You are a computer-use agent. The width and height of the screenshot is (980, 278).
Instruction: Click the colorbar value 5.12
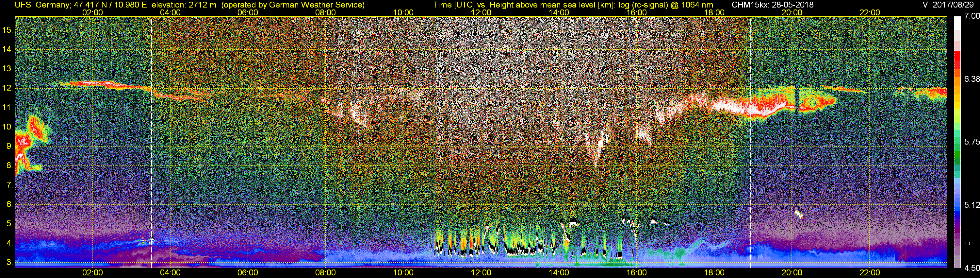click(x=972, y=205)
